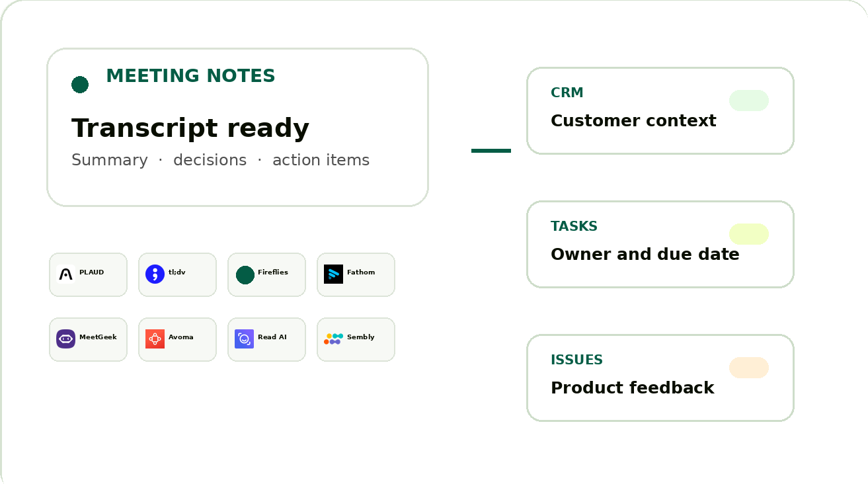Open the Customer context card
This screenshot has width=868, height=492.
click(660, 111)
